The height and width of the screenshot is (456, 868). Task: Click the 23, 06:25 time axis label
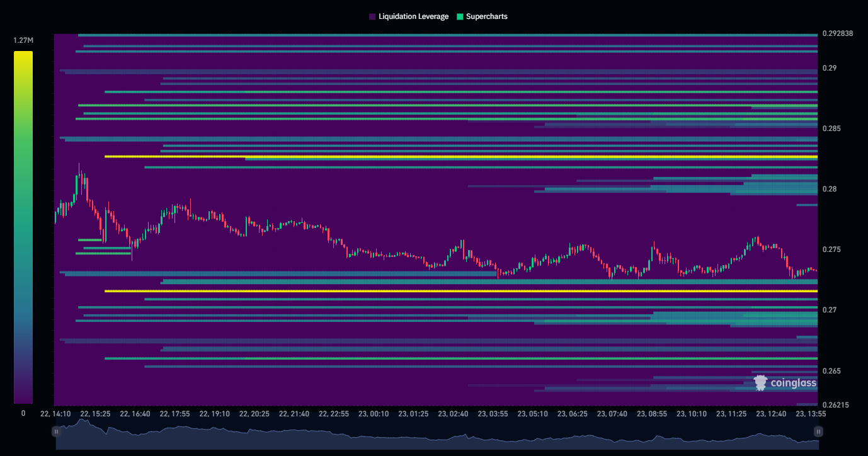click(572, 414)
